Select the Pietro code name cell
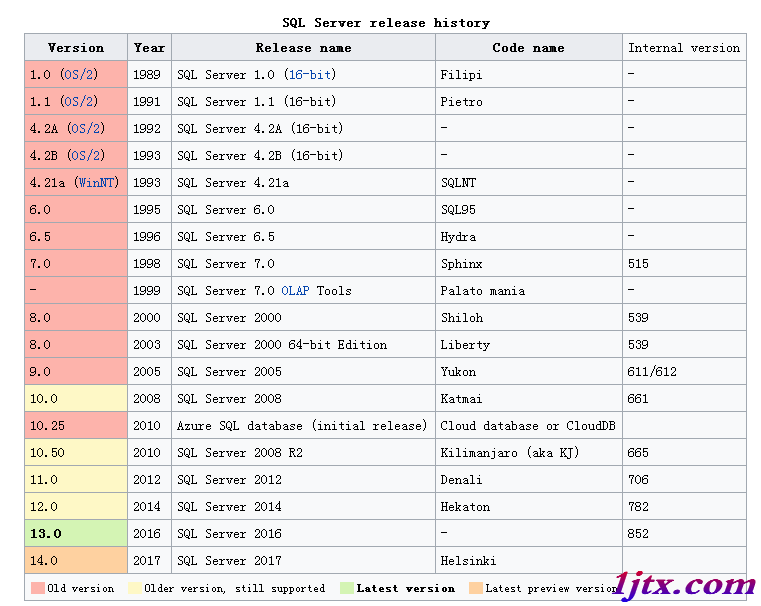The image size is (761, 606). [529, 101]
